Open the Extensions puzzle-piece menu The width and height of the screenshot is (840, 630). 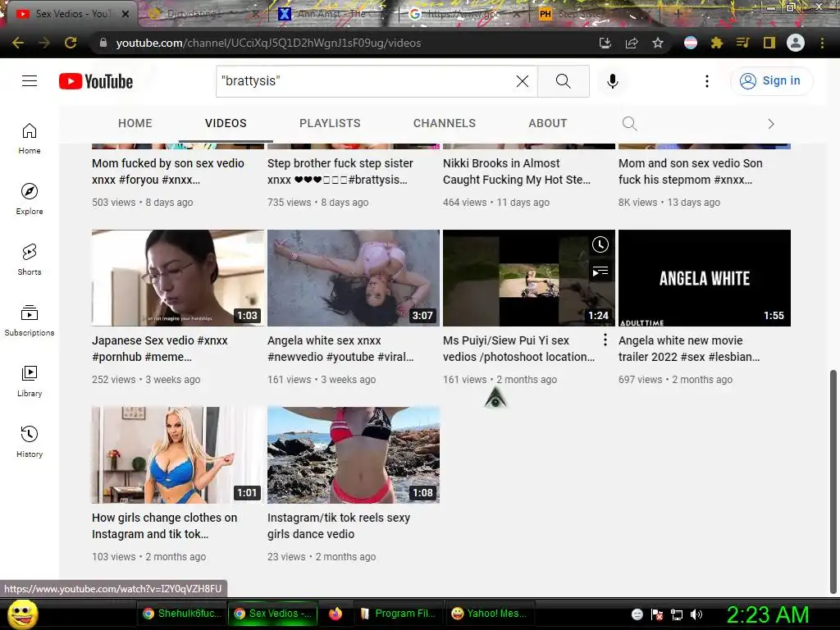(x=717, y=43)
